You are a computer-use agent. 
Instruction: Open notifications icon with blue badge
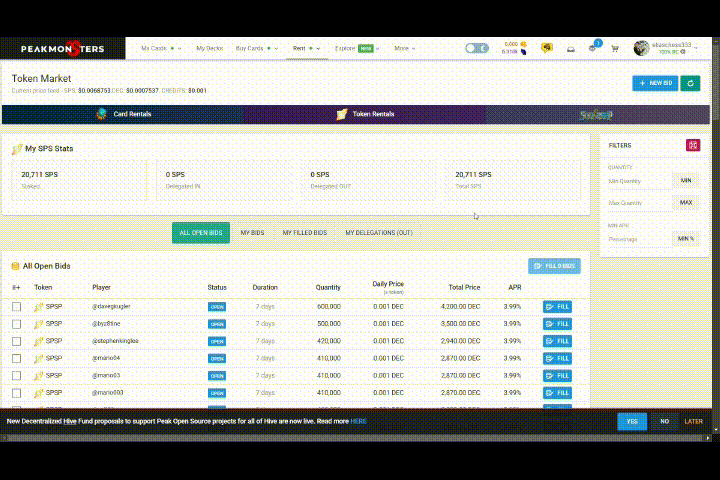tap(593, 47)
